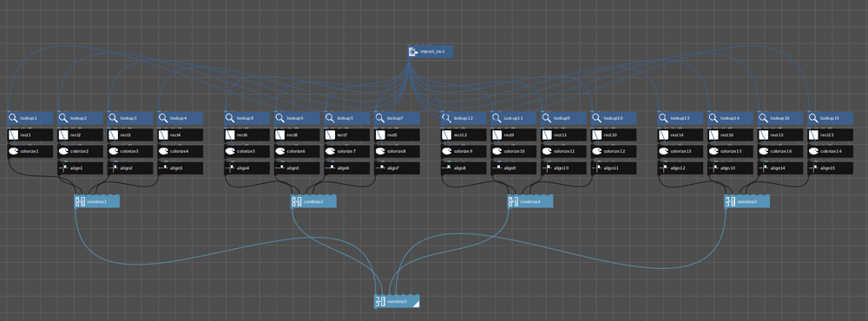Select the rect15 node
The width and height of the screenshot is (868, 321).
pos(831,135)
